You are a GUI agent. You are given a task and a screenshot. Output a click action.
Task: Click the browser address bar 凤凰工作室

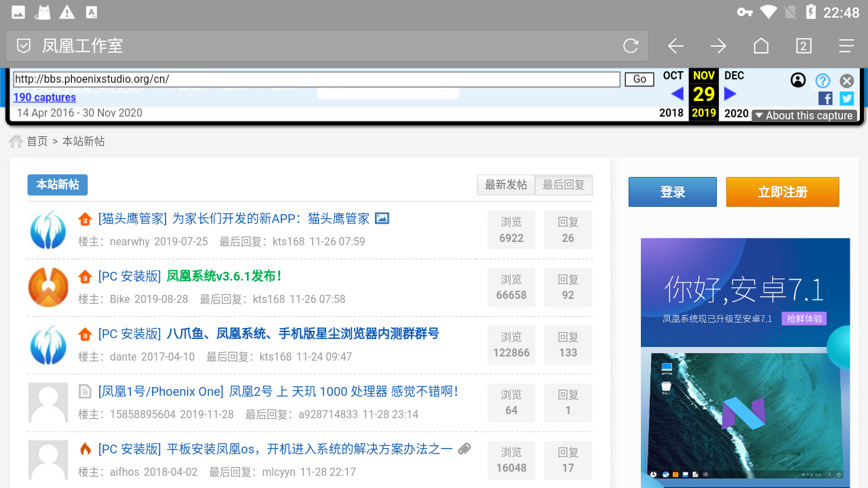pyautogui.click(x=327, y=46)
